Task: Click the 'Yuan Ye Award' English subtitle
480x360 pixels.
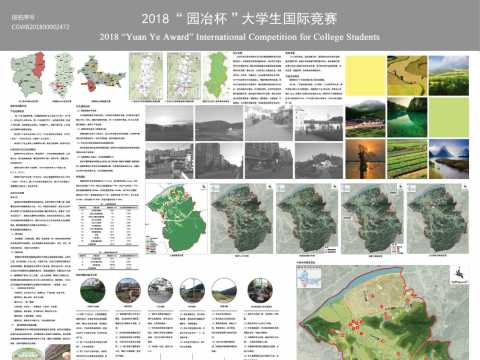Action: (239, 37)
